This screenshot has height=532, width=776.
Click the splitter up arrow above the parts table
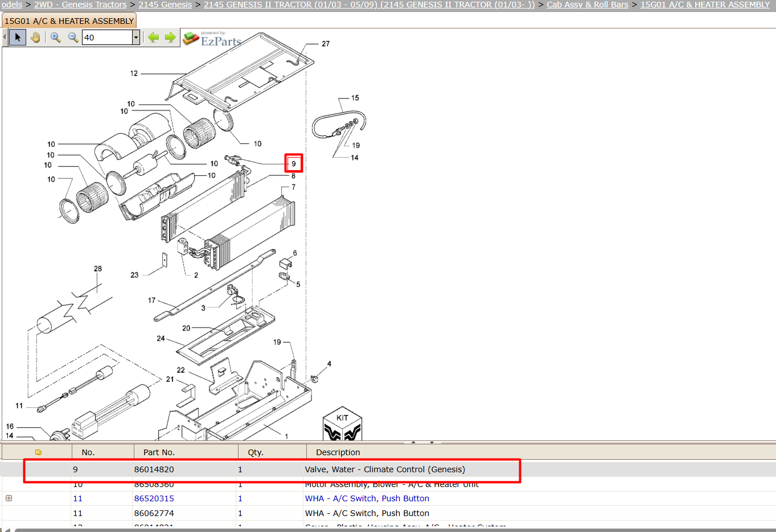tap(414, 442)
